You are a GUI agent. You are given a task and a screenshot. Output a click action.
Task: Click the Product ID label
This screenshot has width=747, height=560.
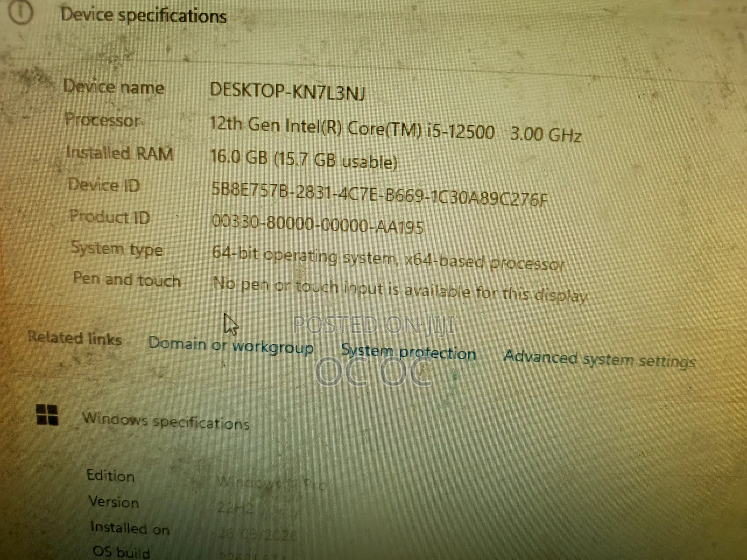(x=110, y=217)
